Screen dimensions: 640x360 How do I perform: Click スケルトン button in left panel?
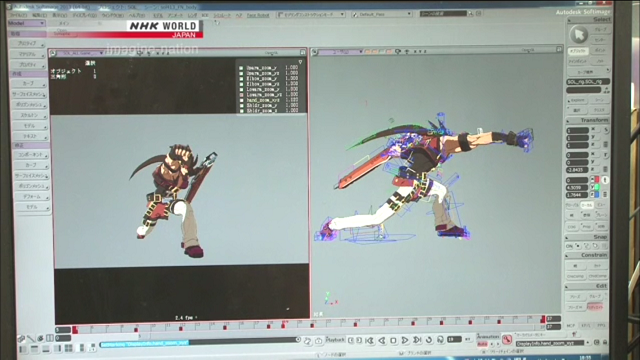(x=29, y=115)
